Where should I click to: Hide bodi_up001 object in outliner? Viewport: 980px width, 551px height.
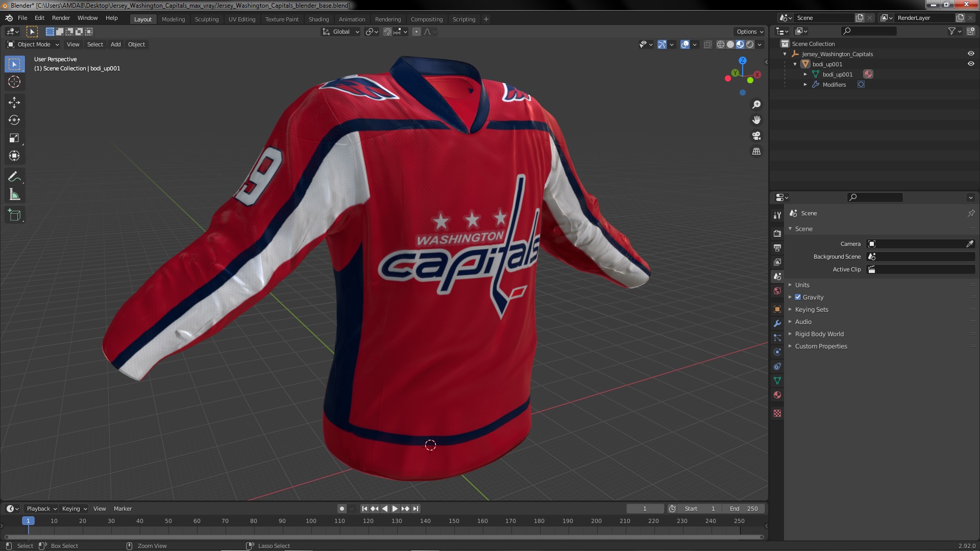tap(971, 64)
